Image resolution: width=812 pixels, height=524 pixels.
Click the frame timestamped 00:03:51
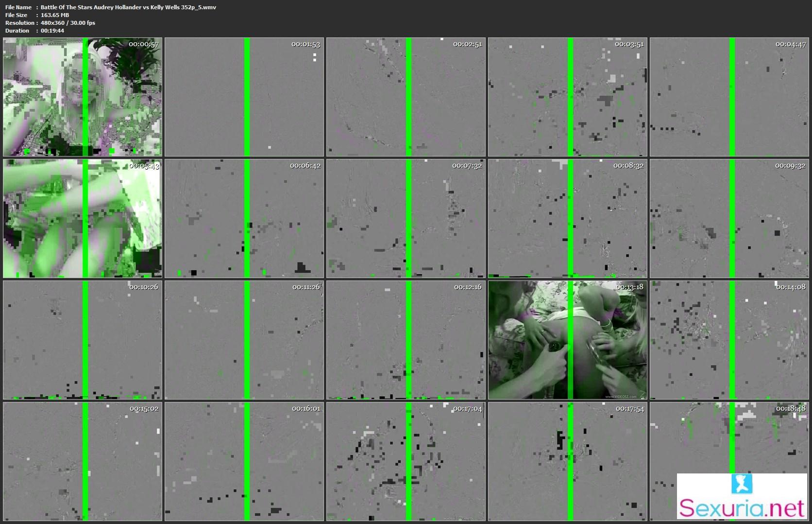point(568,97)
